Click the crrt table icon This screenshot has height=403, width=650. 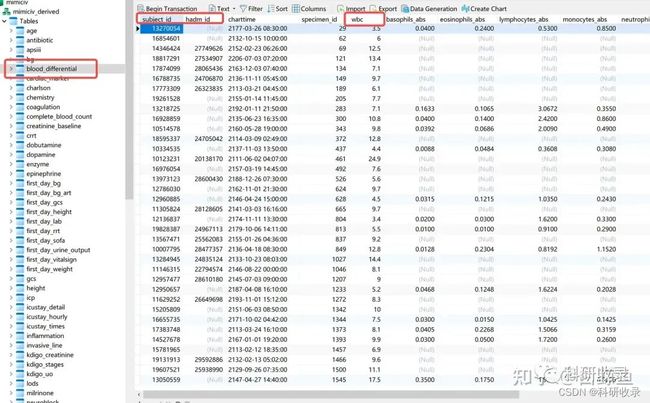coord(20,136)
